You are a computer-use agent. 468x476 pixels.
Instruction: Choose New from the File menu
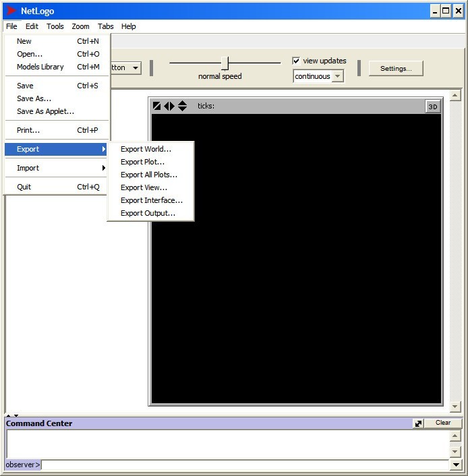(57, 41)
